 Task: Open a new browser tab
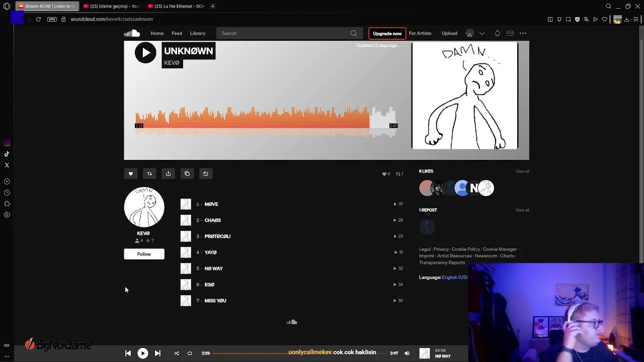click(213, 6)
